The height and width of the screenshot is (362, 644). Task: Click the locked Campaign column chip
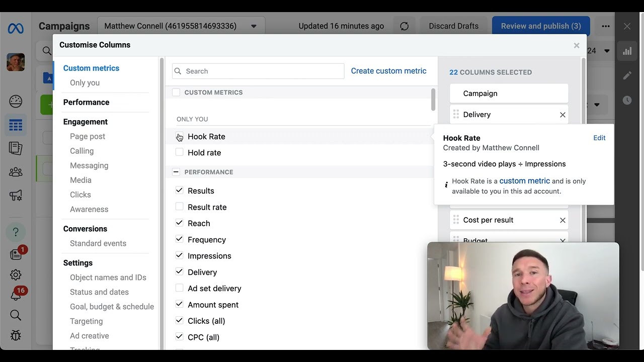tap(509, 94)
